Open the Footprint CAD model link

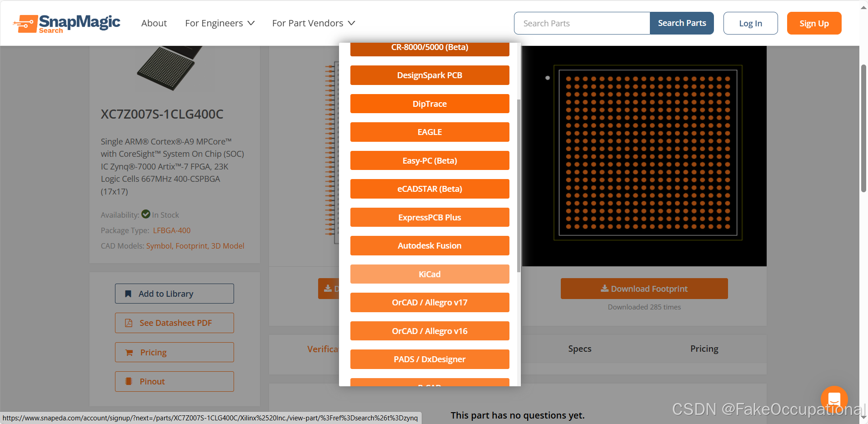[x=191, y=246]
